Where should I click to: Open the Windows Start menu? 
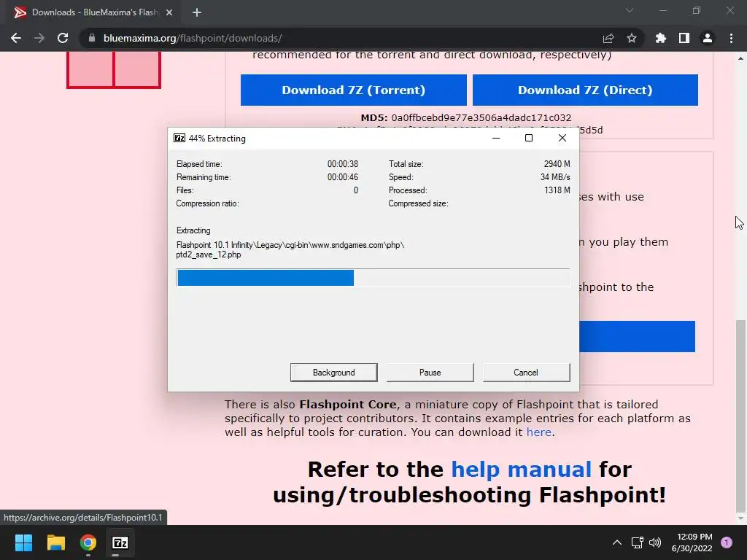point(23,542)
